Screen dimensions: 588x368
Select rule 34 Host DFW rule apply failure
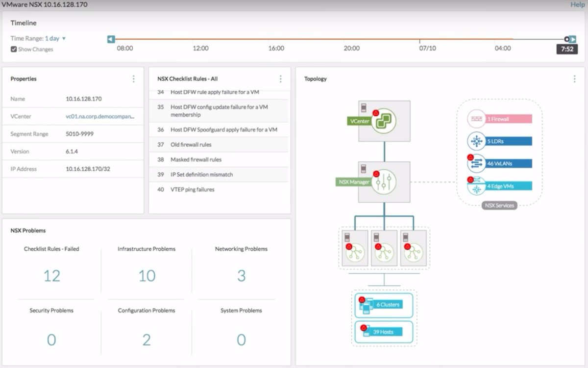point(220,92)
